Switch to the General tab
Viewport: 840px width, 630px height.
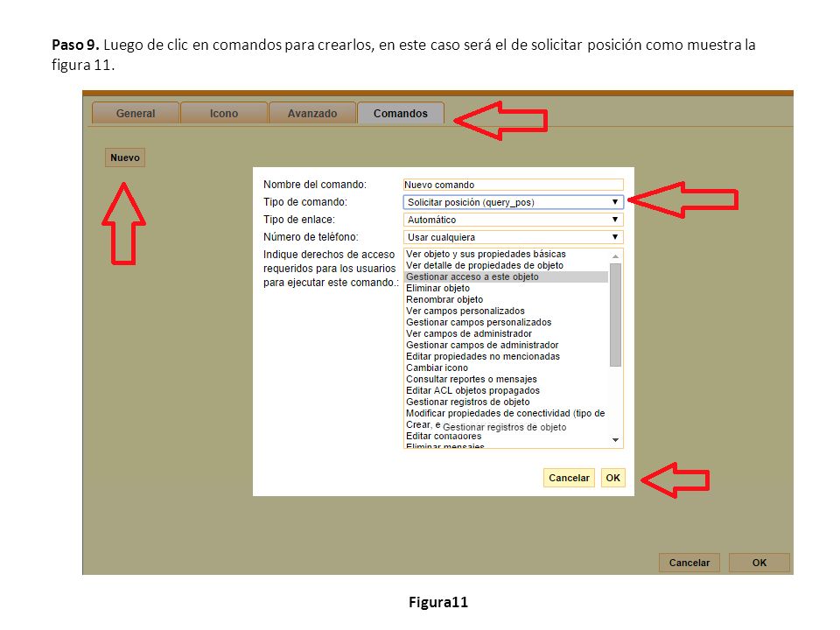[136, 113]
